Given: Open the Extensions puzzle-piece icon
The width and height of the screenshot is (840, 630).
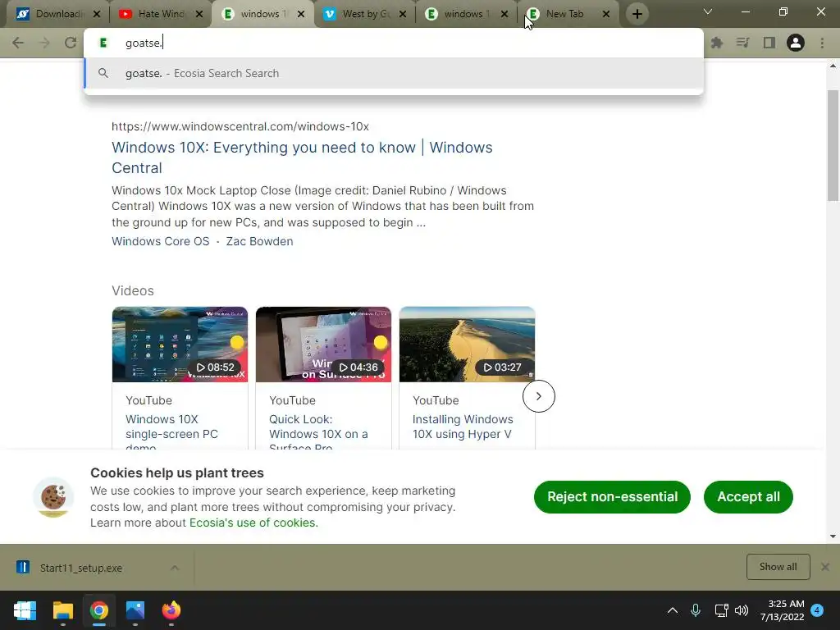Looking at the screenshot, I should click(x=717, y=43).
